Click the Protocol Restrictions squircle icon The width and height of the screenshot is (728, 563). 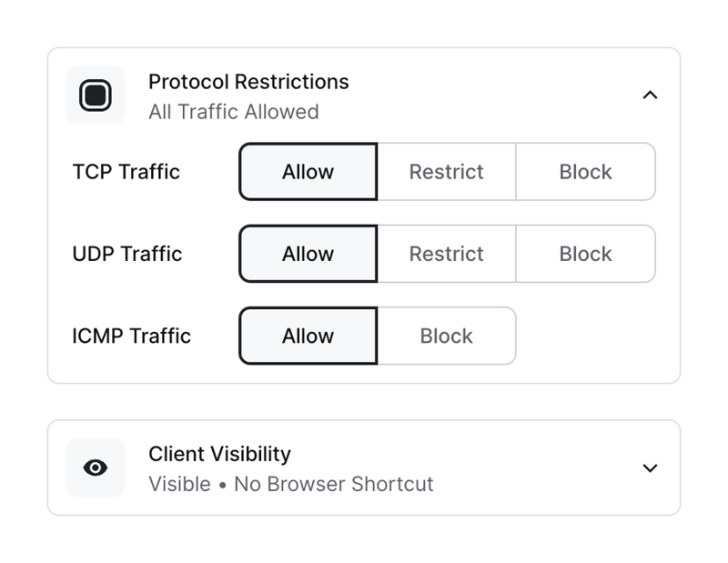(x=96, y=95)
